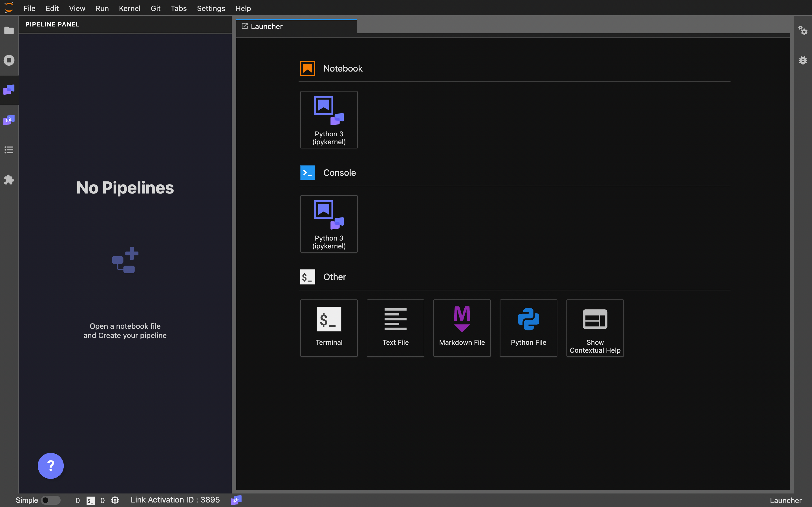Open the Running Terminals and Kernels icon
812x507 pixels.
point(9,60)
